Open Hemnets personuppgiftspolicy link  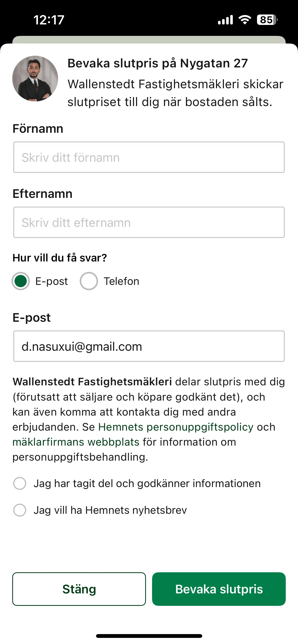tap(176, 427)
